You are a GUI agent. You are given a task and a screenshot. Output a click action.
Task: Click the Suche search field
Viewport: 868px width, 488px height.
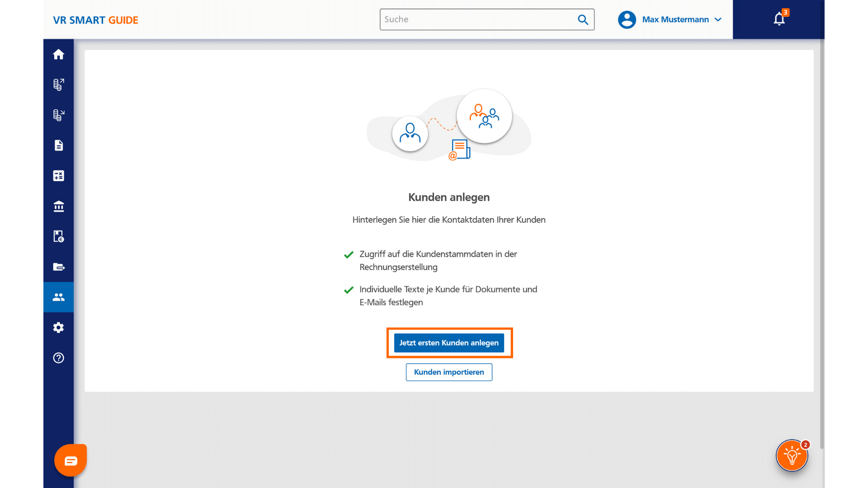[487, 19]
